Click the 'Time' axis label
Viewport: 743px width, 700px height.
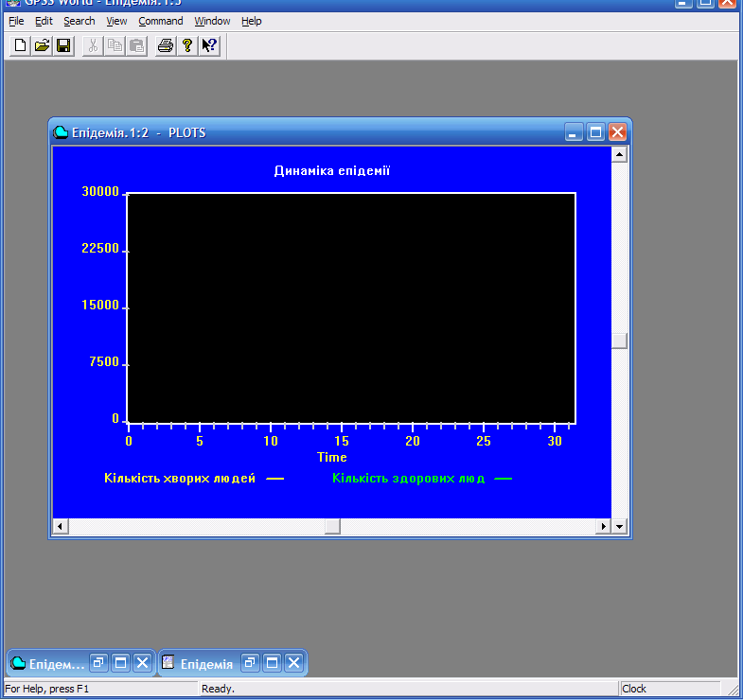pos(331,457)
